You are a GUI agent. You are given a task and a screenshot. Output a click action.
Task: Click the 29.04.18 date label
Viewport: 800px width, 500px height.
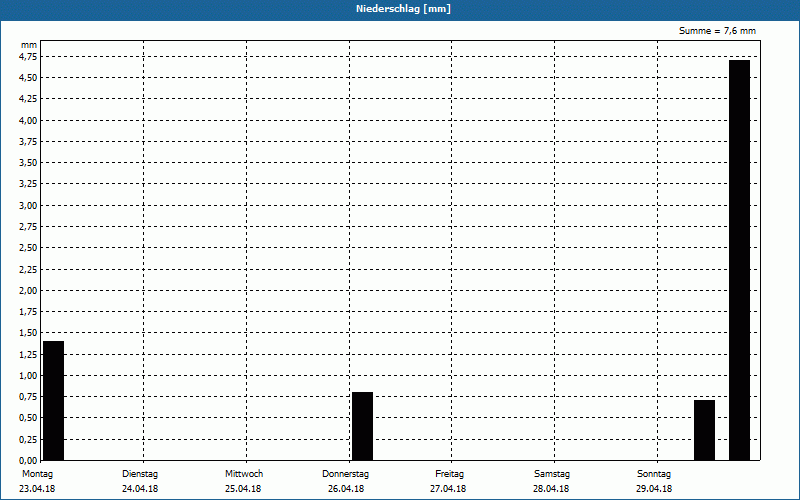point(654,489)
